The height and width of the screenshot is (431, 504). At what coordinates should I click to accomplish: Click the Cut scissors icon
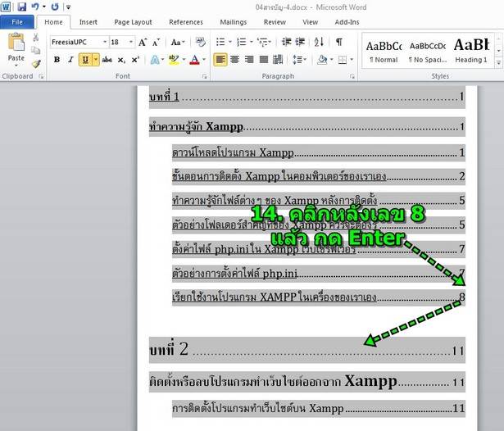[36, 38]
